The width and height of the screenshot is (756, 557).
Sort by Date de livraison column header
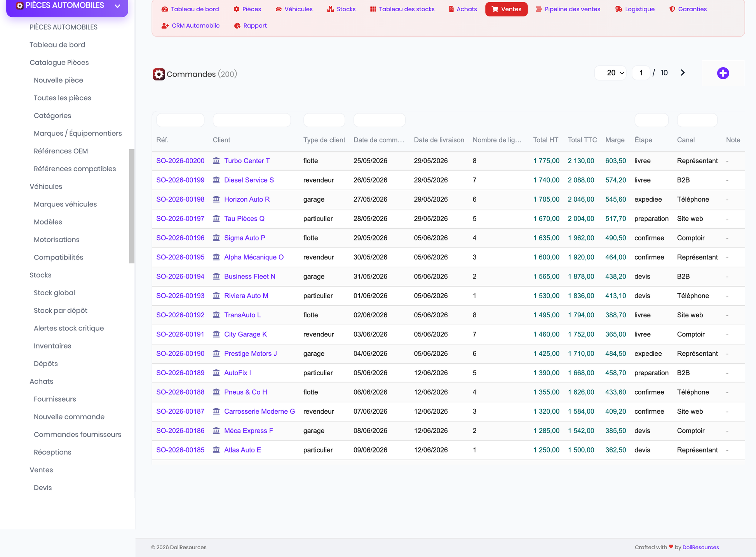pos(439,140)
